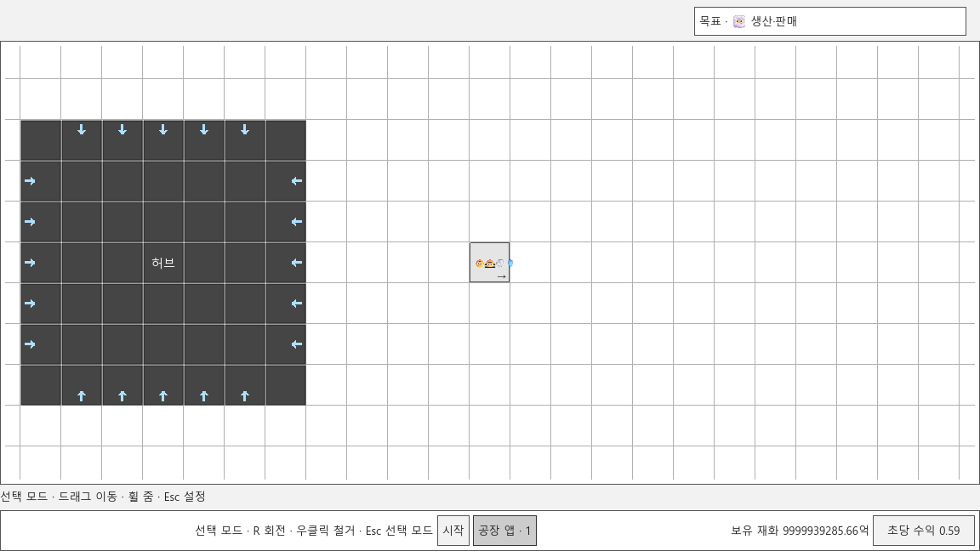
Task: Click the middle up arrow on the hub's bottom edge
Action: tap(163, 396)
